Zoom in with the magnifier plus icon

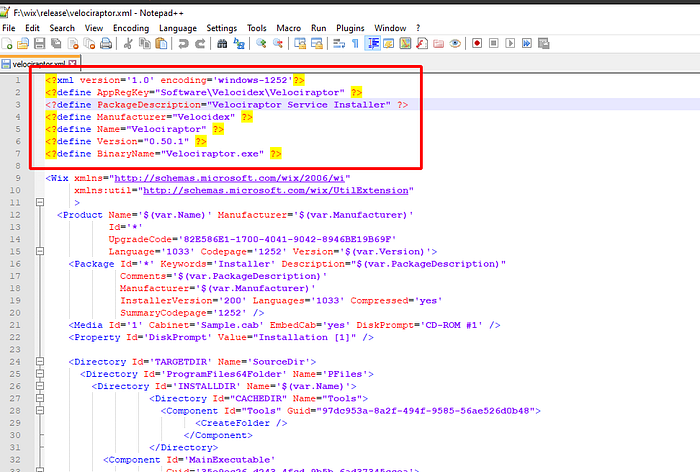261,44
